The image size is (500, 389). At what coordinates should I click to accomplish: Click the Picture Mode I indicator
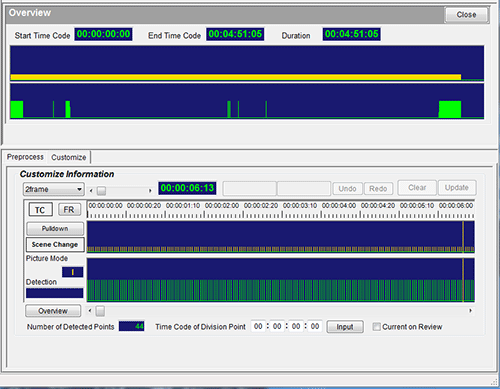(x=72, y=272)
